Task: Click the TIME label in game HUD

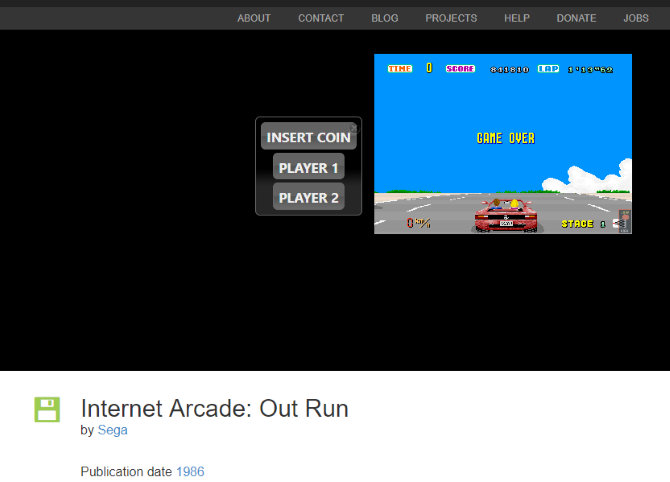Action: point(400,68)
